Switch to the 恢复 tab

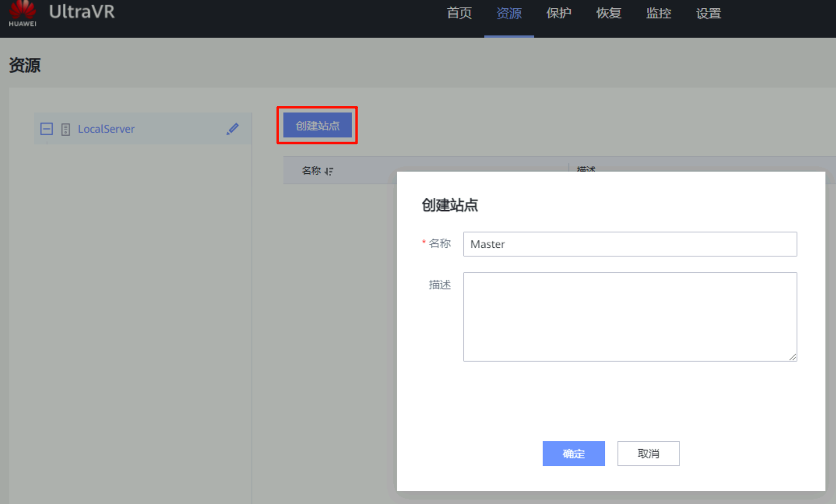coord(609,14)
